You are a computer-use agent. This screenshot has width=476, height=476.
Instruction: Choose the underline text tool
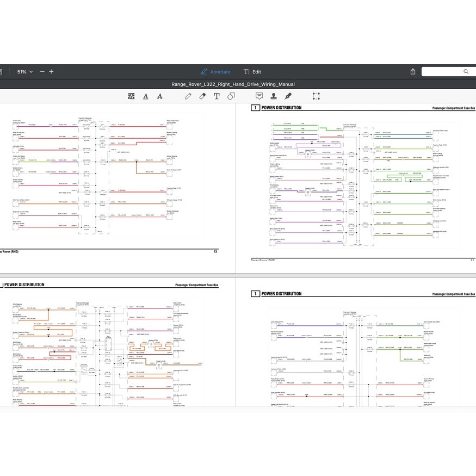tap(145, 96)
